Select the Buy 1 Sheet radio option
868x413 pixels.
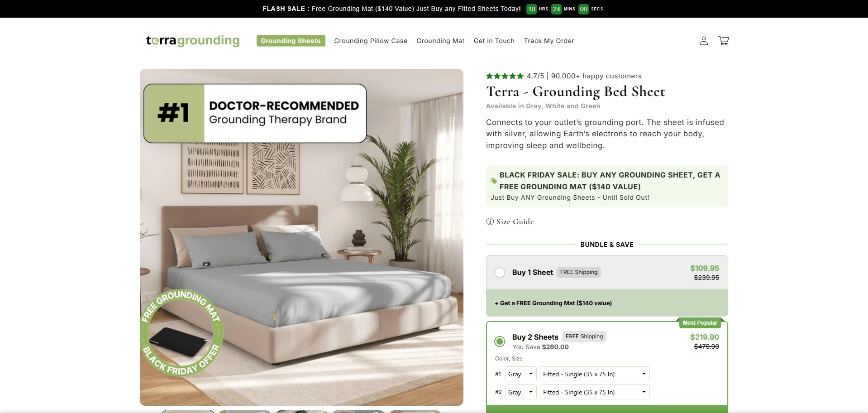pos(500,273)
